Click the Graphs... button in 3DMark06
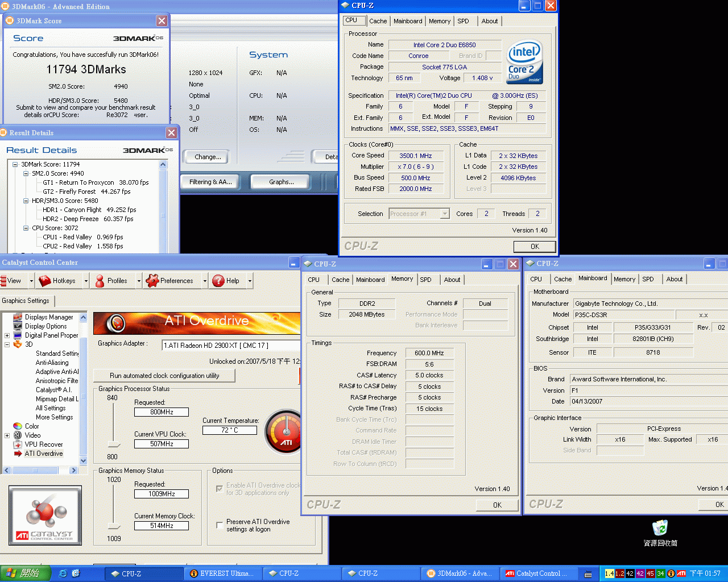Image resolution: width=728 pixels, height=582 pixels. [282, 182]
